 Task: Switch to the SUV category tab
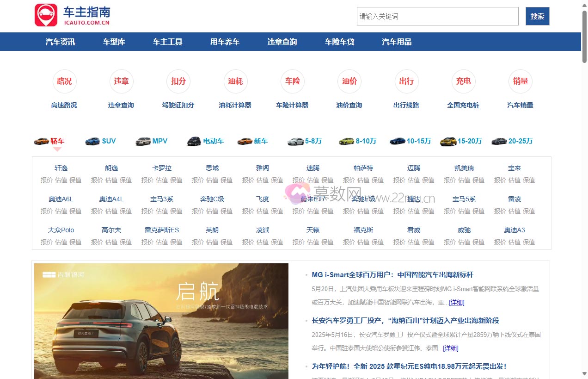pos(101,141)
